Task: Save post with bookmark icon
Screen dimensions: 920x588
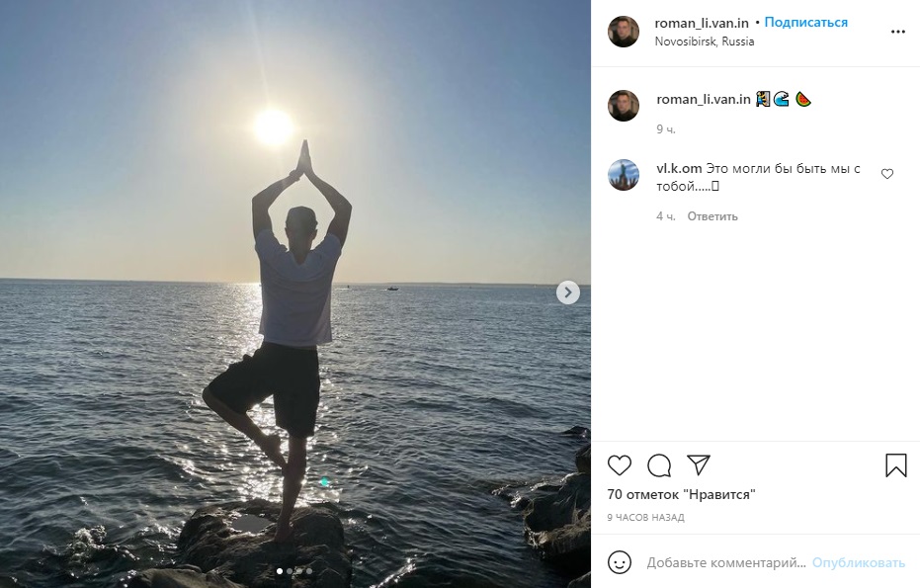Action: click(895, 465)
